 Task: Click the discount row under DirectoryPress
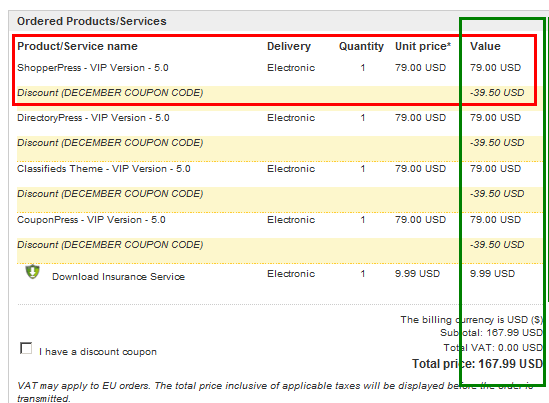tap(280, 148)
